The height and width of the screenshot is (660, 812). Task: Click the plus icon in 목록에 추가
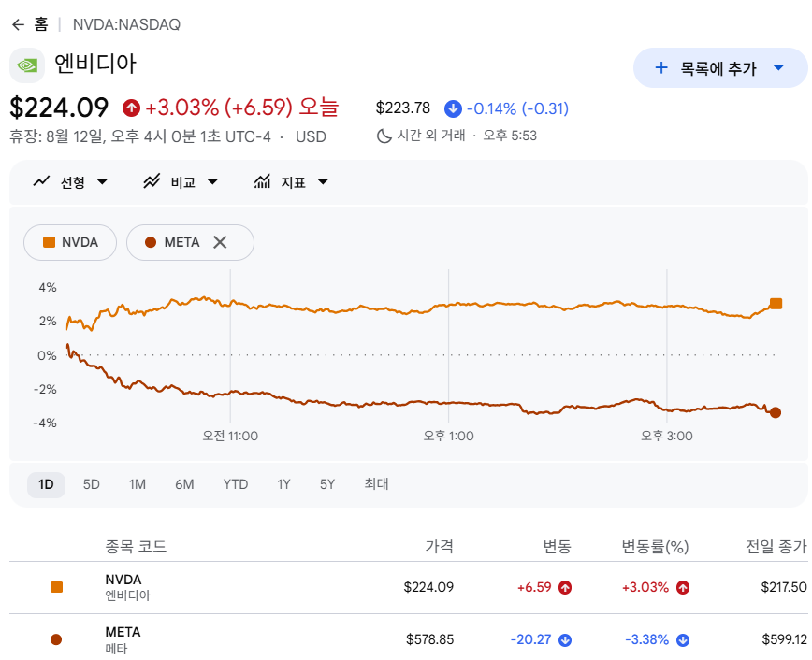click(661, 68)
